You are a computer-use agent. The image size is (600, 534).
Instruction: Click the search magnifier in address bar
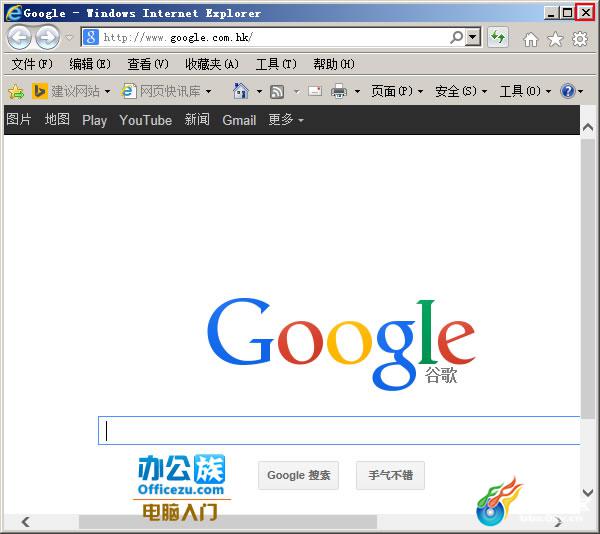pyautogui.click(x=456, y=37)
